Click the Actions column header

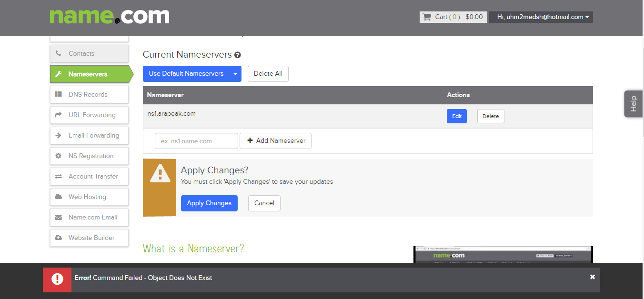tap(458, 95)
